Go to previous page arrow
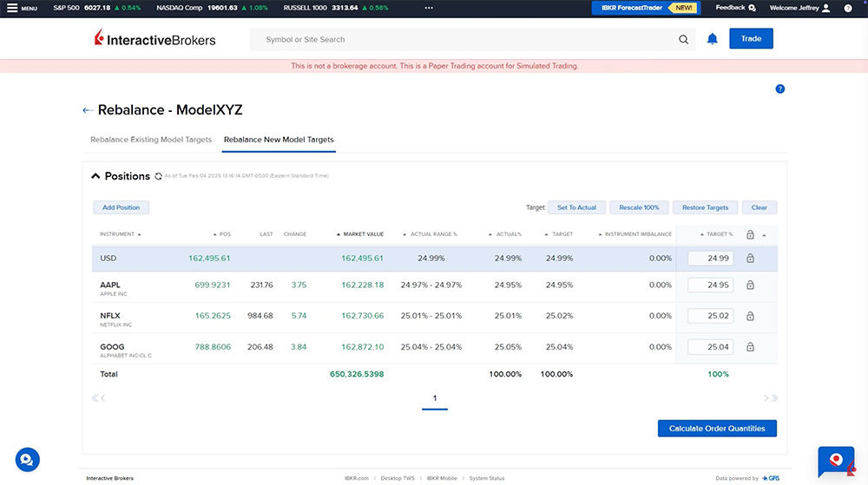868x485 pixels. (103, 398)
